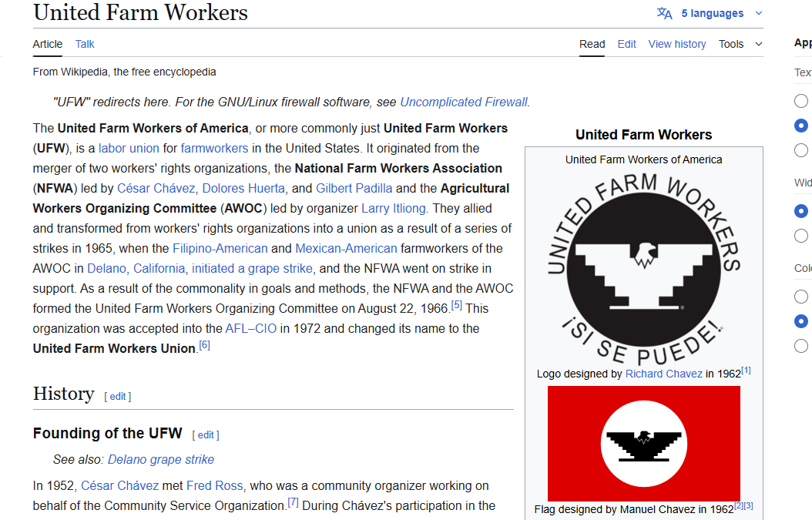Open the farmworkers link
The width and height of the screenshot is (812, 520).
coord(214,148)
